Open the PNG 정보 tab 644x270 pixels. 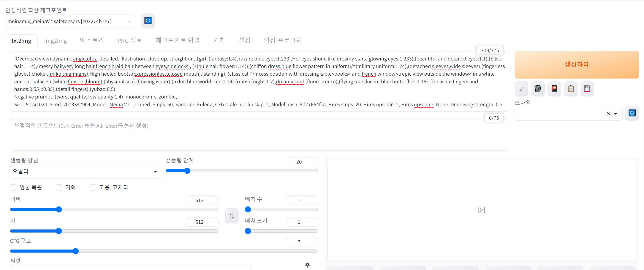tap(130, 41)
